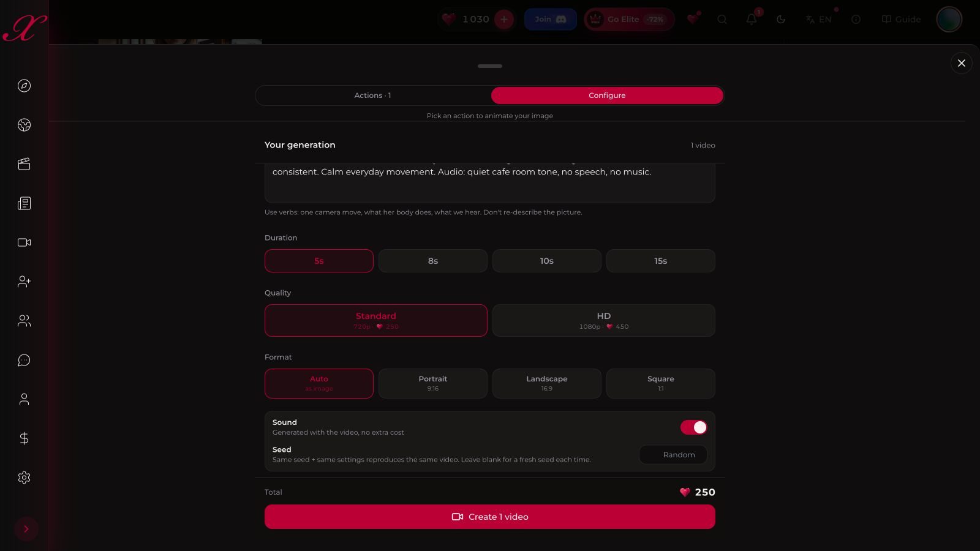Open the notifications bell
This screenshot has width=980, height=551.
pos(752,20)
